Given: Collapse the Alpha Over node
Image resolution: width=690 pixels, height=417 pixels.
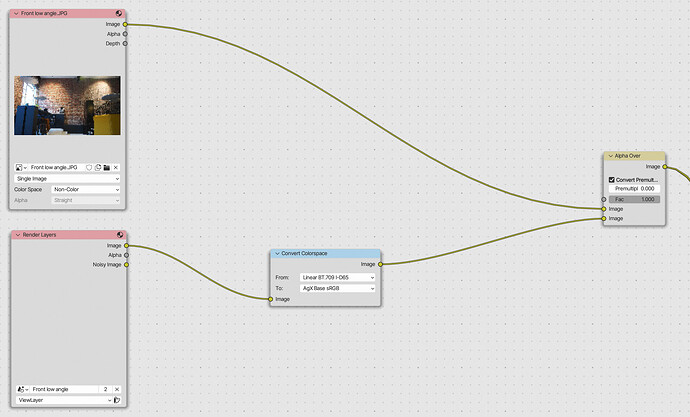Looking at the screenshot, I should tap(611, 156).
